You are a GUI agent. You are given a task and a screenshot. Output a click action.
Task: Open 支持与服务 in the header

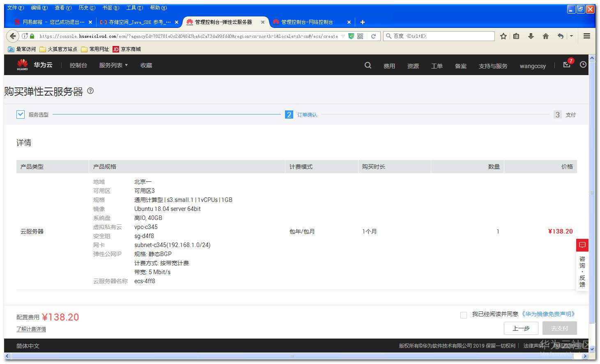[493, 66]
